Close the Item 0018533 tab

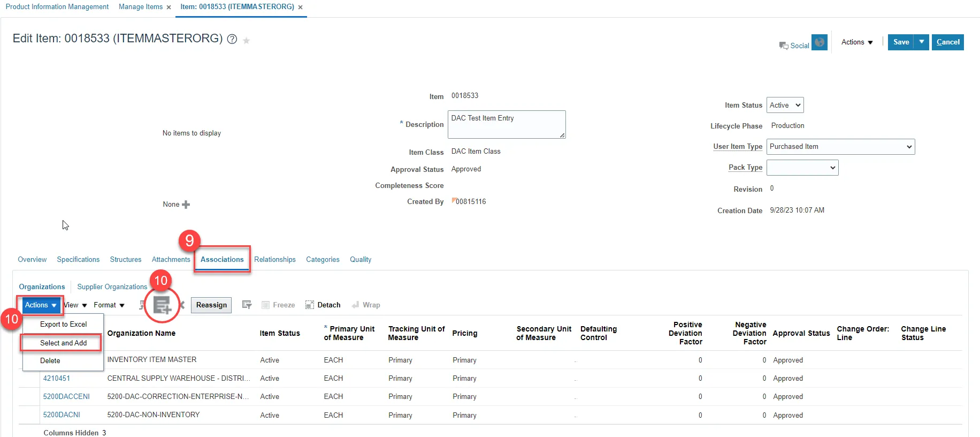[300, 7]
